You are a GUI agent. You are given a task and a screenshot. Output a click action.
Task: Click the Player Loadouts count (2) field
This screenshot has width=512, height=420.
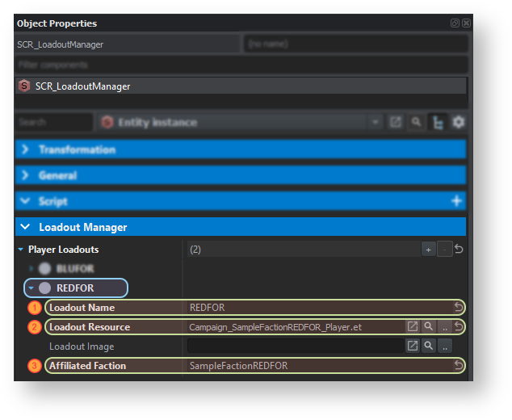[x=304, y=250]
